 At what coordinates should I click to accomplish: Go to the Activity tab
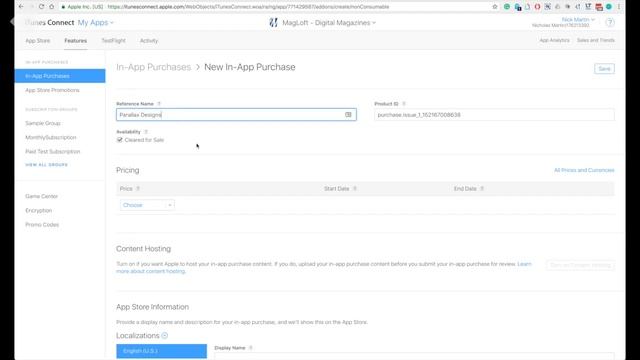(149, 40)
